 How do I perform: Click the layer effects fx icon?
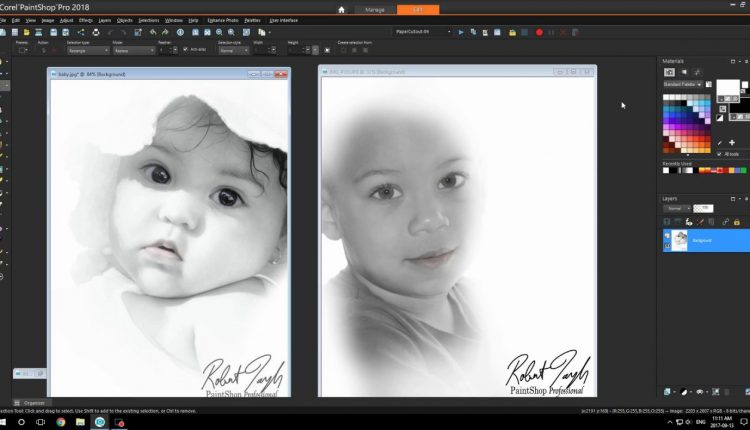click(689, 222)
